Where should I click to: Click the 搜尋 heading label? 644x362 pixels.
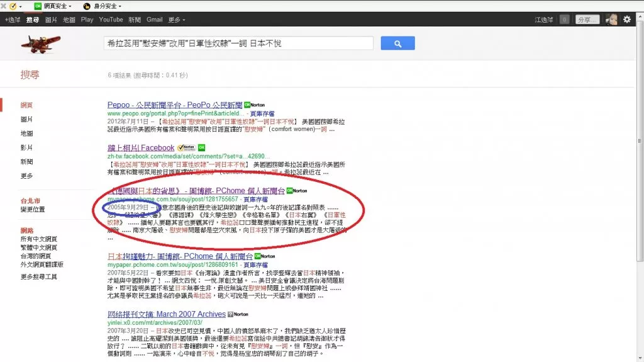30,74
